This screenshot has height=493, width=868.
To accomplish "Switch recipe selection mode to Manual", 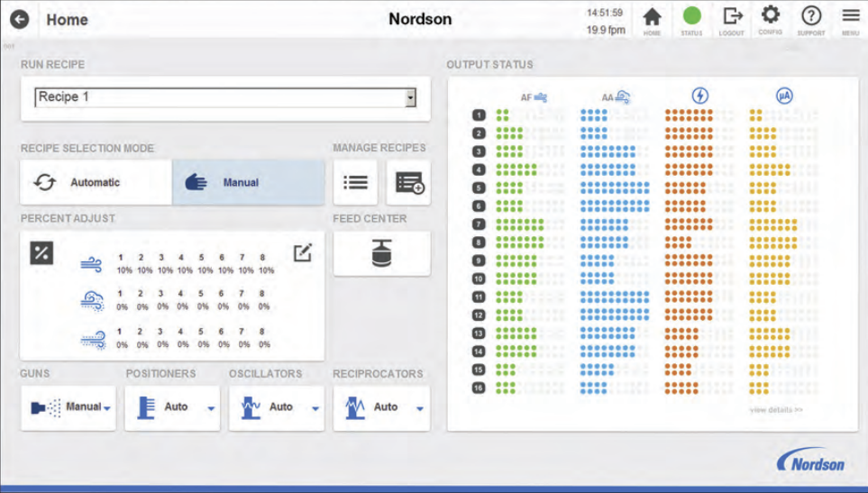I will tap(249, 182).
